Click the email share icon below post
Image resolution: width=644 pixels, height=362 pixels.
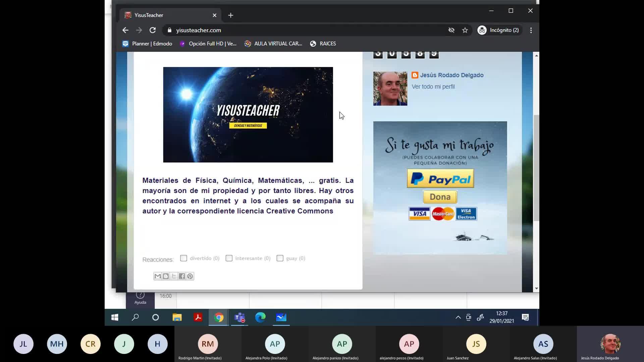pos(157,276)
